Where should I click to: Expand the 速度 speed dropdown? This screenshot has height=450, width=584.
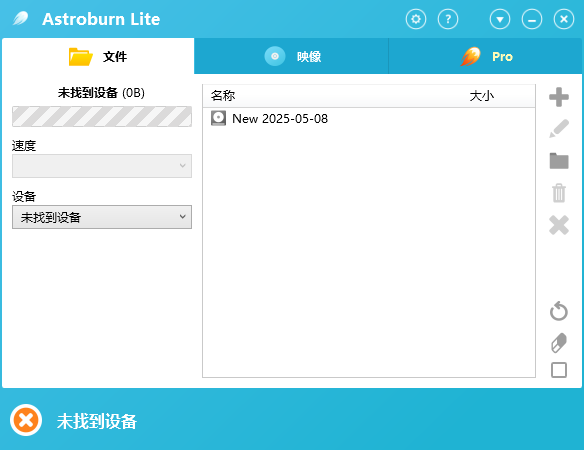[x=102, y=166]
